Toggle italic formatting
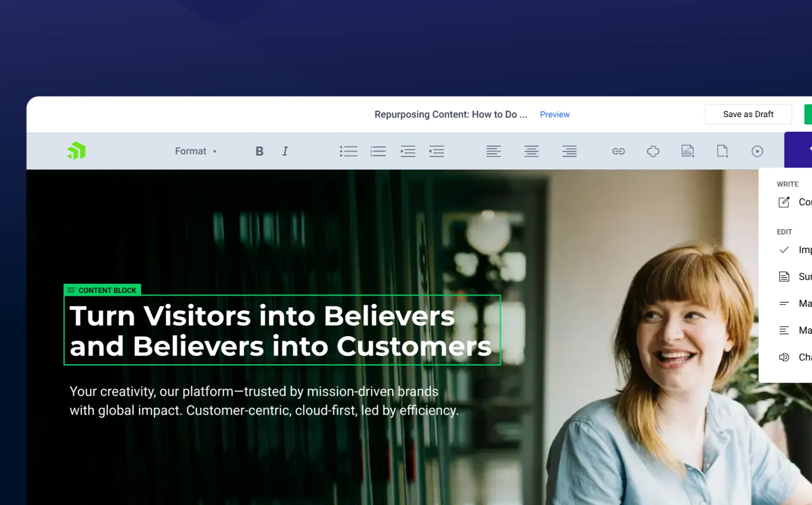 click(x=285, y=151)
